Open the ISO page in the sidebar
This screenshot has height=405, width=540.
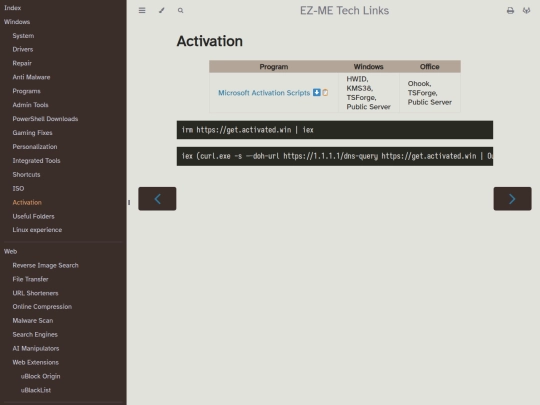pos(18,188)
